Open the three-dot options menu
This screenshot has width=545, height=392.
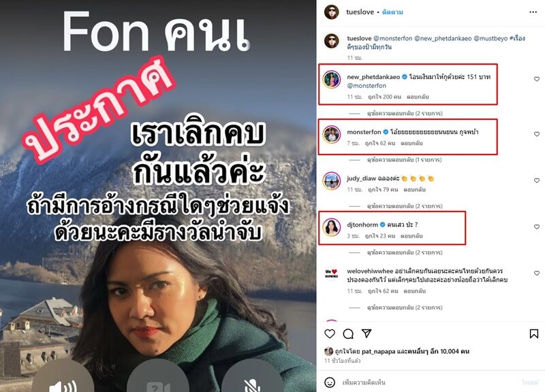coord(533,12)
